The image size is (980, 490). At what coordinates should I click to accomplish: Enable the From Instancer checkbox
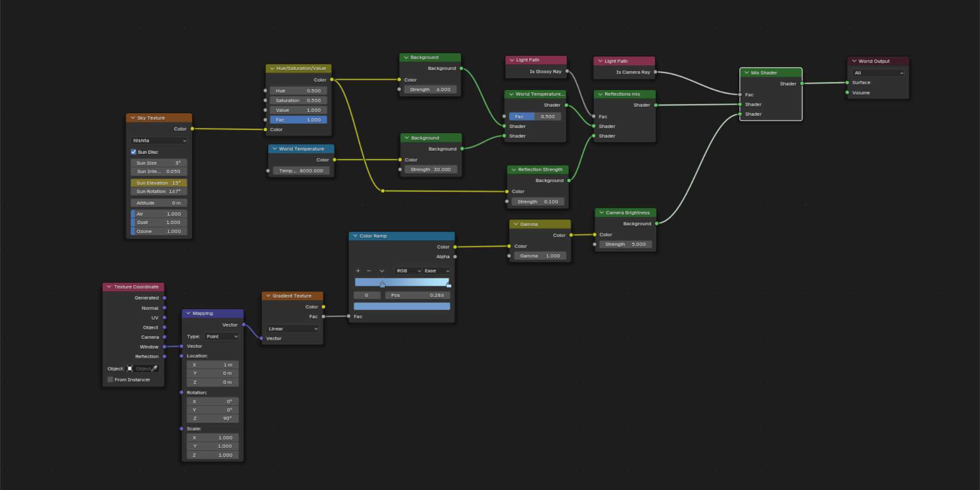pyautogui.click(x=110, y=380)
